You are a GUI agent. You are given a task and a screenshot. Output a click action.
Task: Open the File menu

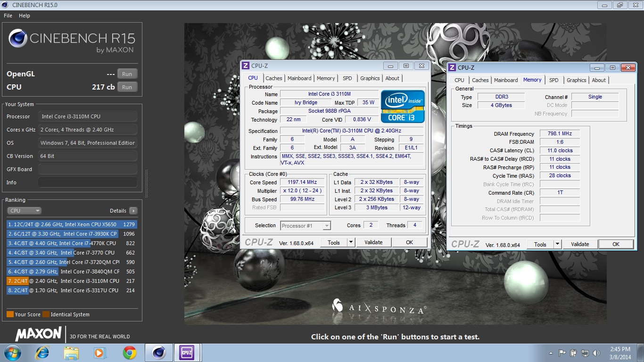pos(8,16)
